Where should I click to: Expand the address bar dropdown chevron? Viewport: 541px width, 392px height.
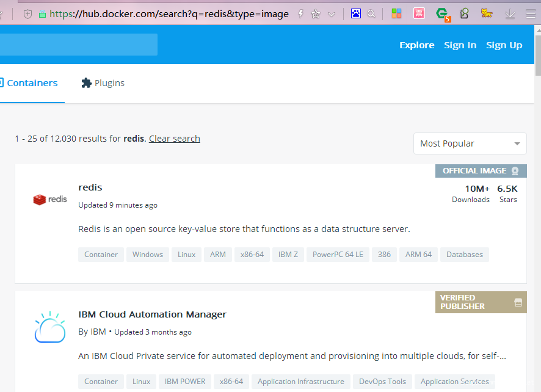point(332,14)
